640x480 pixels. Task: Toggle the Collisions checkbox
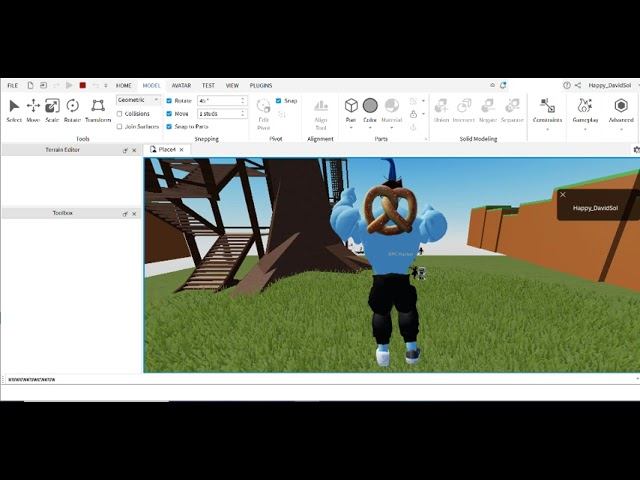120,114
